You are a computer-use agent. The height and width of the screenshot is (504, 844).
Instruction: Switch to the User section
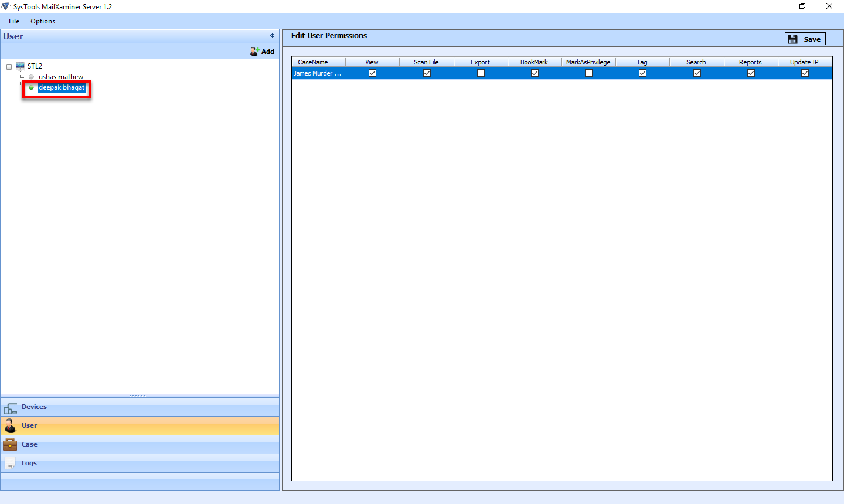coord(139,426)
